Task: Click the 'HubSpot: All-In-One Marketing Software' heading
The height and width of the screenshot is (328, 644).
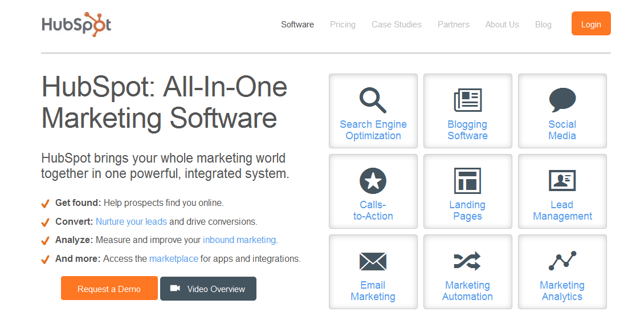Action: click(x=164, y=103)
